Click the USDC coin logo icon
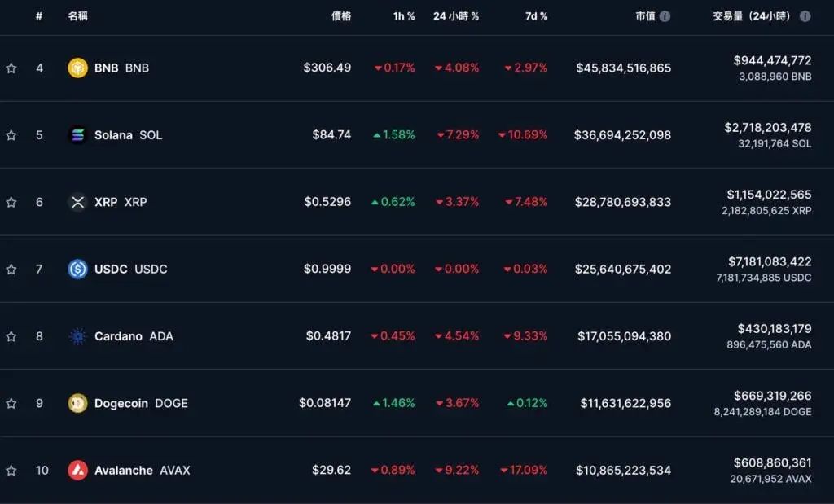The width and height of the screenshot is (834, 504). pos(77,269)
